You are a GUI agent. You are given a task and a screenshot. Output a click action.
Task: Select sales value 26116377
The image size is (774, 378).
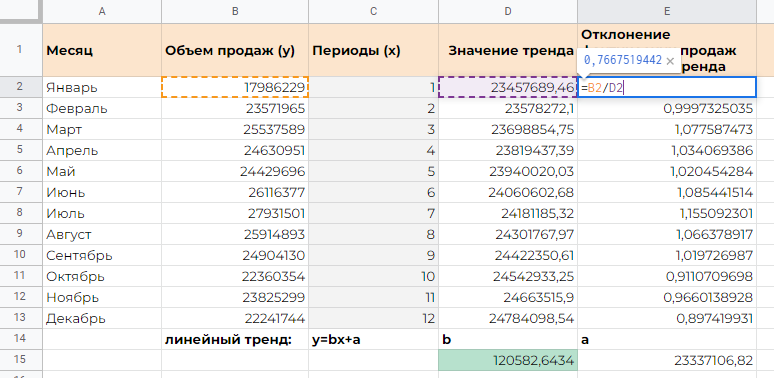coord(235,192)
